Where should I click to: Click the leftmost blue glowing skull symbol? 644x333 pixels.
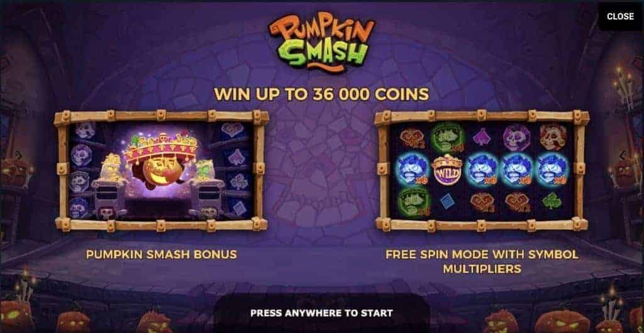click(411, 170)
